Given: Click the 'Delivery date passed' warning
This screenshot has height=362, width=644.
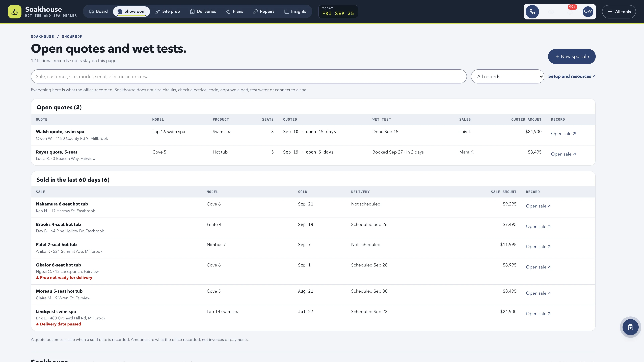Looking at the screenshot, I should [59, 324].
